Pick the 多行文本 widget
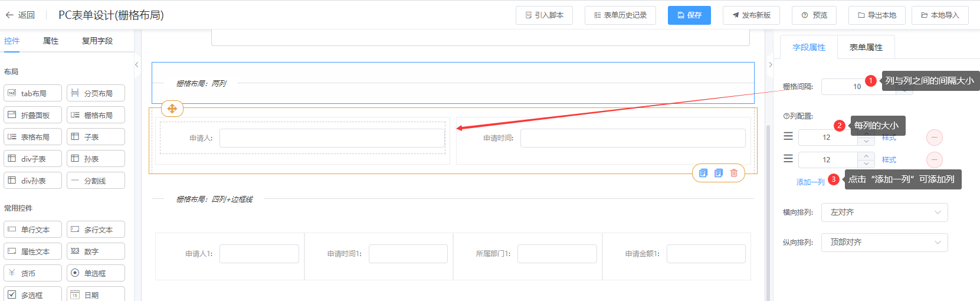 [96, 230]
